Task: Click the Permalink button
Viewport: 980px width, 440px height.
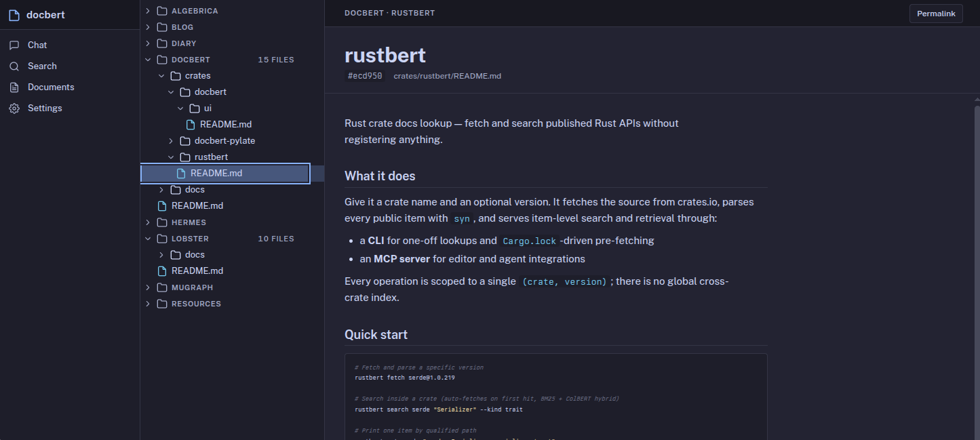Action: (x=935, y=13)
